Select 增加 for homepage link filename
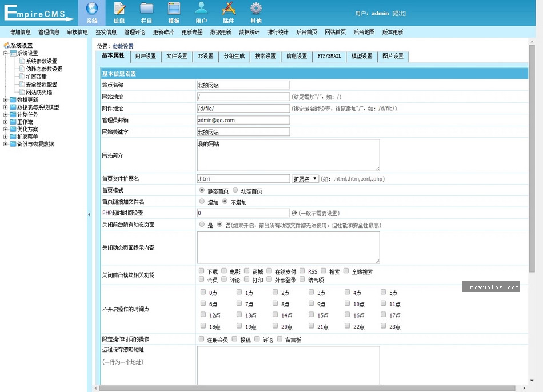543x392 pixels. (202, 202)
